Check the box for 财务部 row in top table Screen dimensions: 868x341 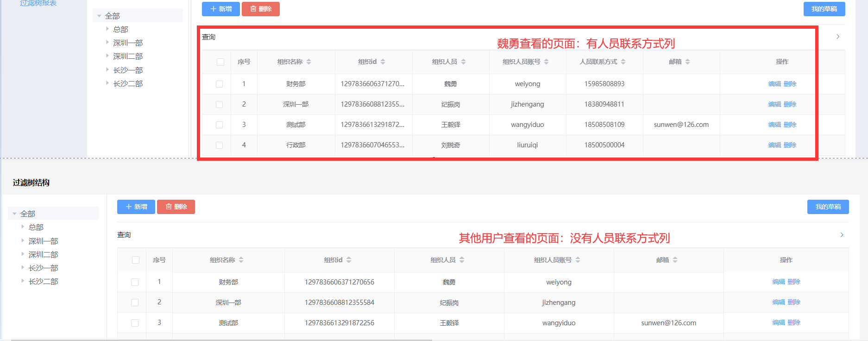[220, 84]
